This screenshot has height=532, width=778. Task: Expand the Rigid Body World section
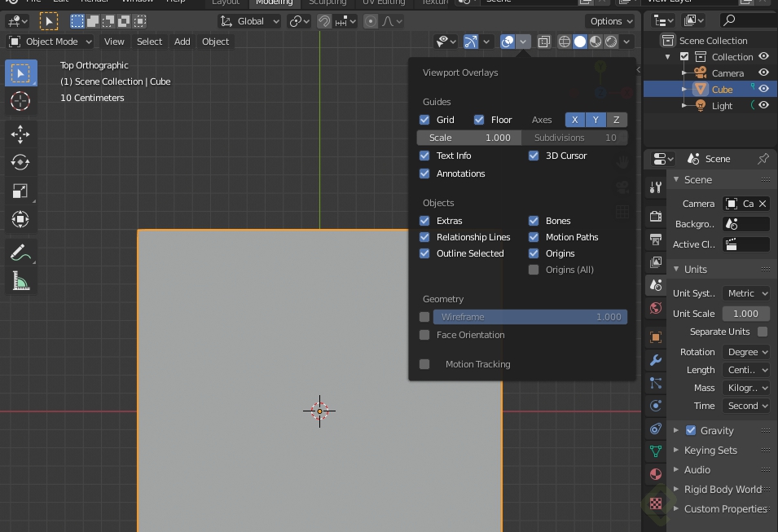[723, 489]
